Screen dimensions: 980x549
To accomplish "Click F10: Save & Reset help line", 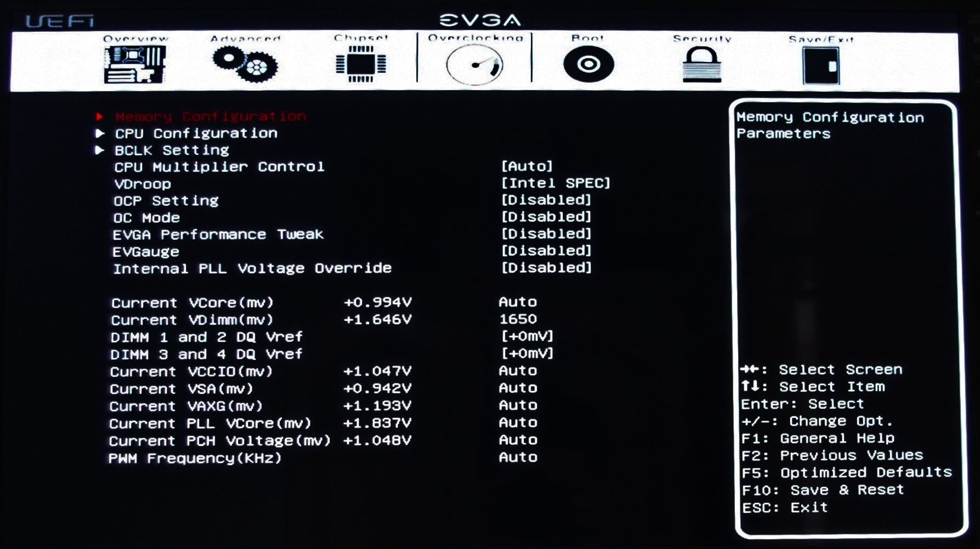I will point(823,490).
